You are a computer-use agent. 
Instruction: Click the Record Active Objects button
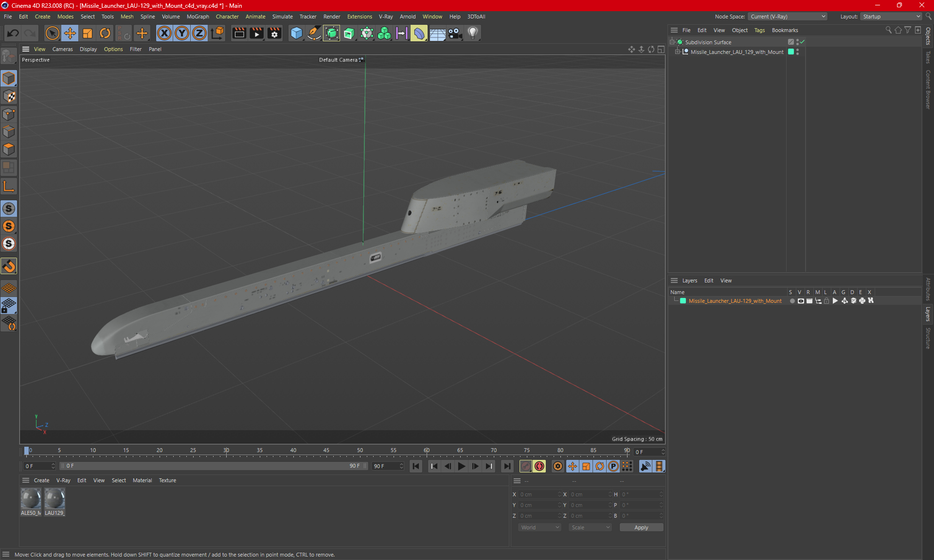coord(526,466)
